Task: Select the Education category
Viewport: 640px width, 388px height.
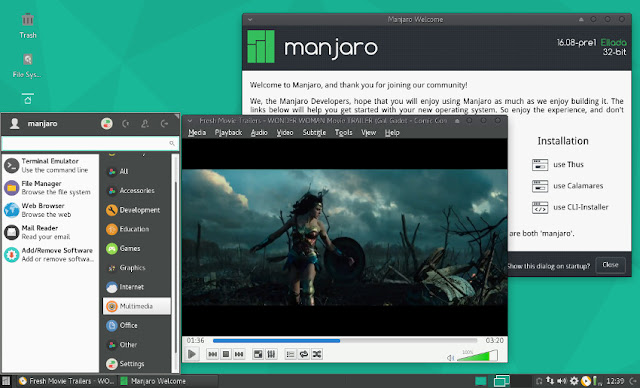Action: click(136, 229)
